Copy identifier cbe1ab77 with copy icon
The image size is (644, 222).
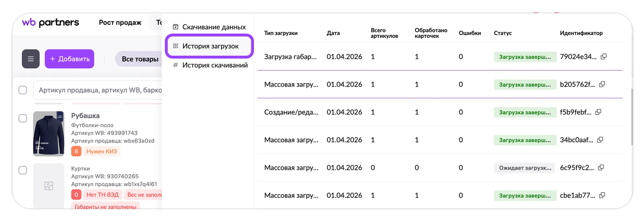coord(602,195)
